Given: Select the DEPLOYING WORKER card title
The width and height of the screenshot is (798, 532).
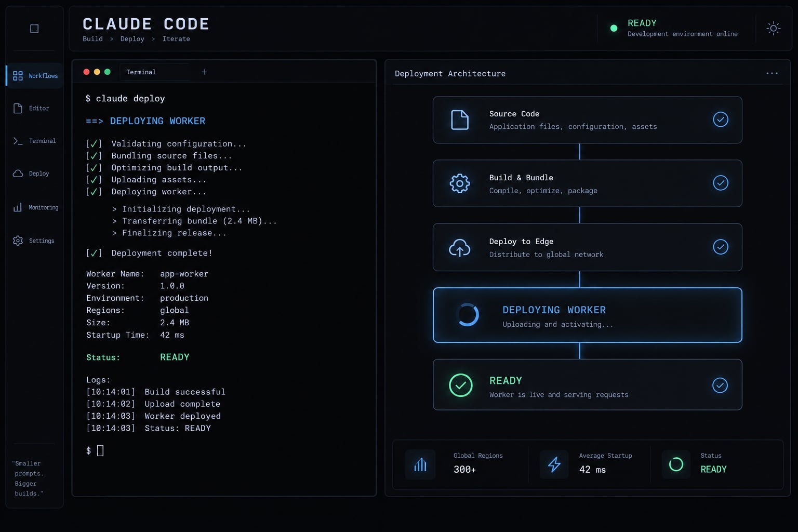Looking at the screenshot, I should [554, 310].
